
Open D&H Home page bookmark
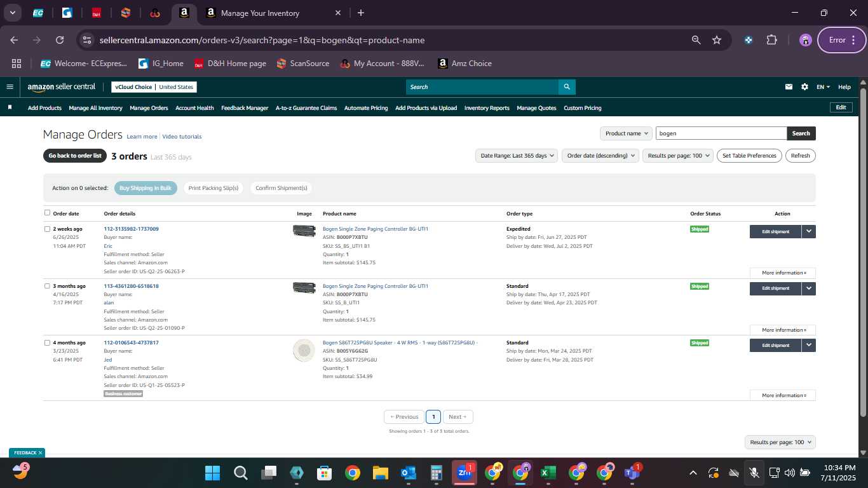pos(230,64)
